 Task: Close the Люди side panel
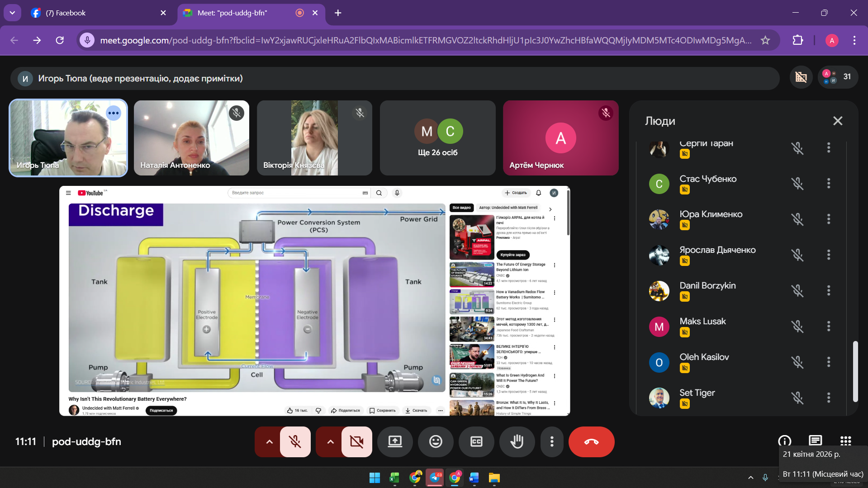(838, 121)
